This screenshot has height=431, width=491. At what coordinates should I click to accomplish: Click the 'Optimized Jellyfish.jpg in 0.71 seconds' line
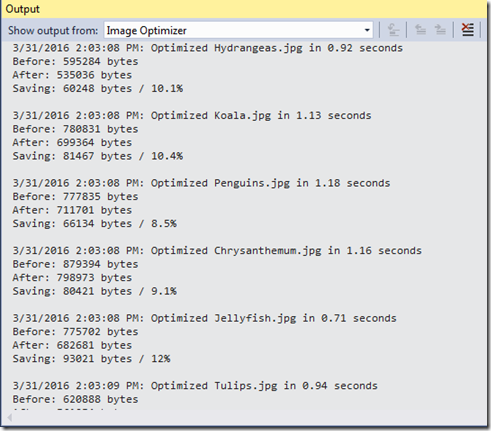pos(205,318)
